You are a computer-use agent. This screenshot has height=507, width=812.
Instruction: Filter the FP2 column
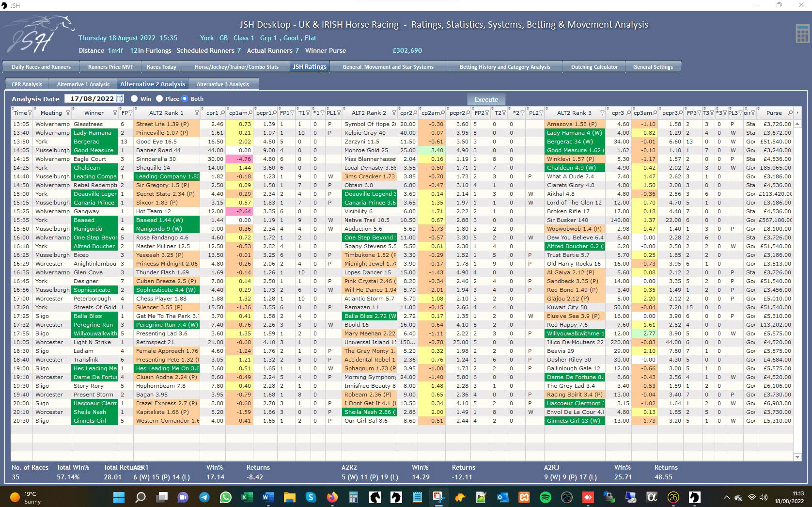coord(488,113)
